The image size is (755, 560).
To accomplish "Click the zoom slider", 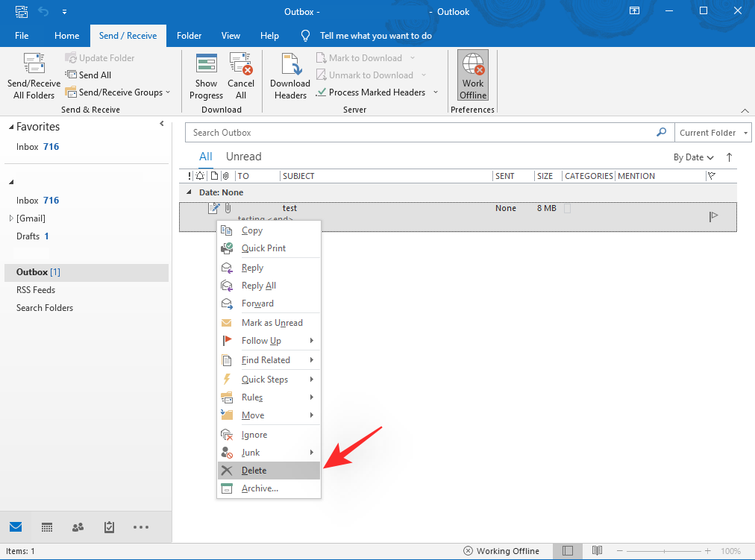I will click(x=664, y=551).
